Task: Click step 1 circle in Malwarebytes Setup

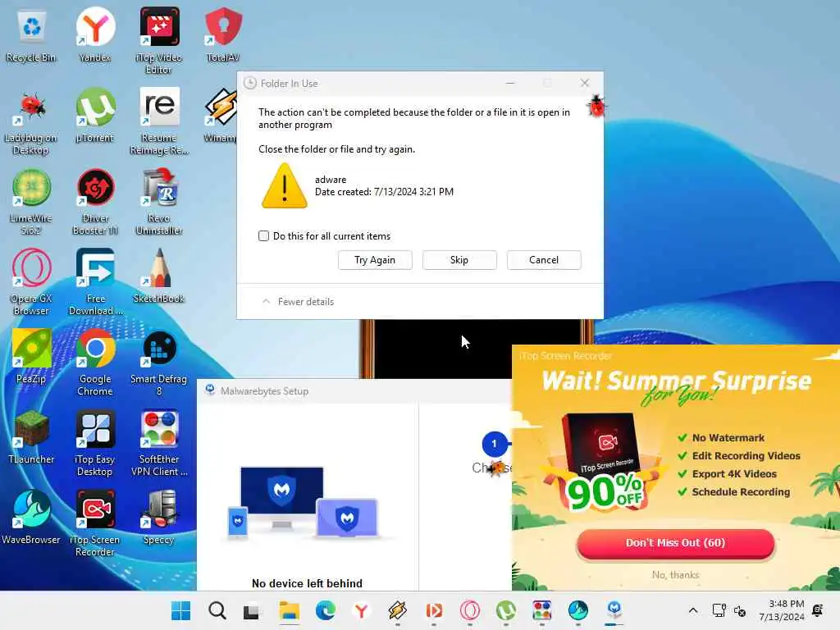Action: (495, 444)
